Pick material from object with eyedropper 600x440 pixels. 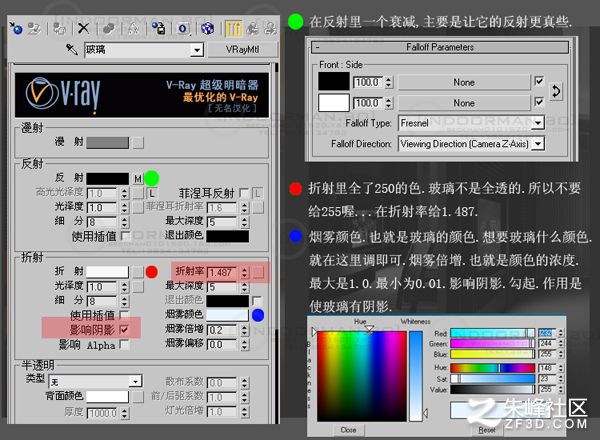(x=72, y=49)
